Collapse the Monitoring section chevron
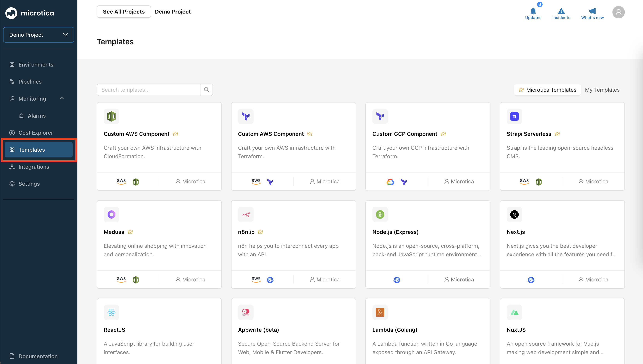This screenshot has height=364, width=643. (x=62, y=98)
